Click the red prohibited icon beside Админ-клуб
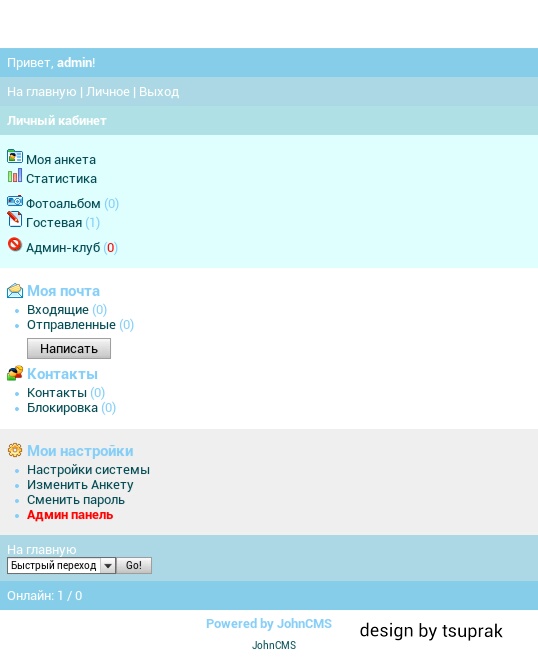 [x=15, y=244]
